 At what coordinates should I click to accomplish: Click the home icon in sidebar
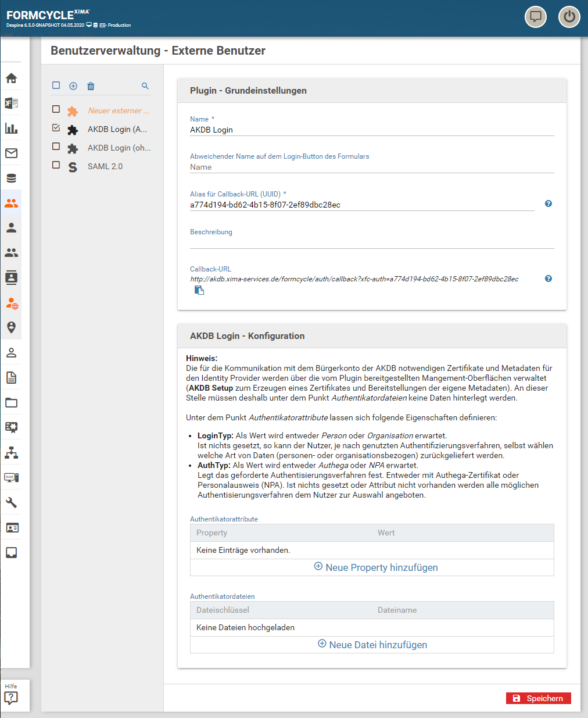pyautogui.click(x=11, y=78)
